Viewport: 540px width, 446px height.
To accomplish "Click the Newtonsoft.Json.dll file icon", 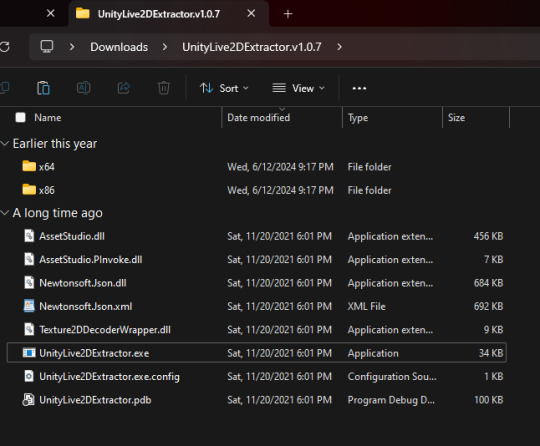I will [29, 283].
